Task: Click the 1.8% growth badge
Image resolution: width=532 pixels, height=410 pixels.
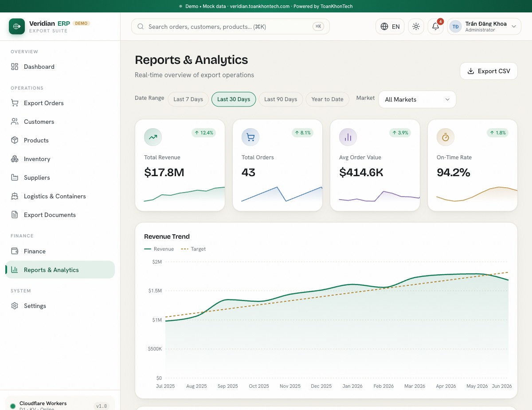Action: pos(497,133)
